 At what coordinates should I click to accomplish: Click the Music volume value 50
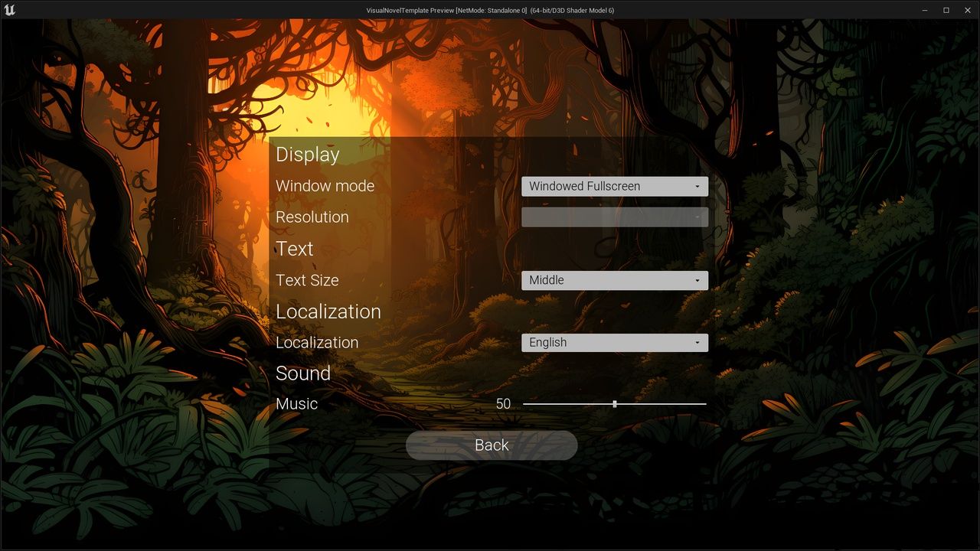point(503,404)
